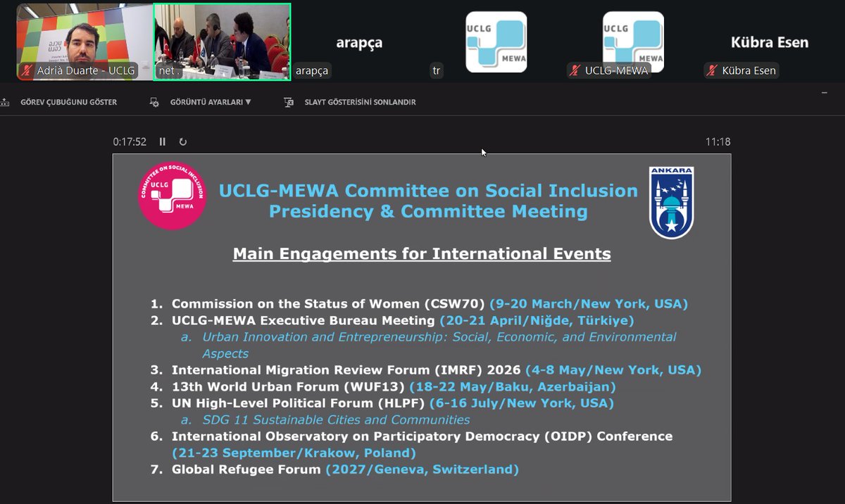
Task: Click '(4-8 May/New York, USA)' date
Action: pyautogui.click(x=613, y=370)
